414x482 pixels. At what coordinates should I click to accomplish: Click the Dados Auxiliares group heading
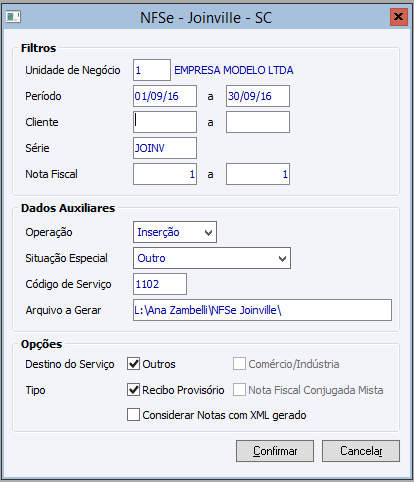click(68, 208)
